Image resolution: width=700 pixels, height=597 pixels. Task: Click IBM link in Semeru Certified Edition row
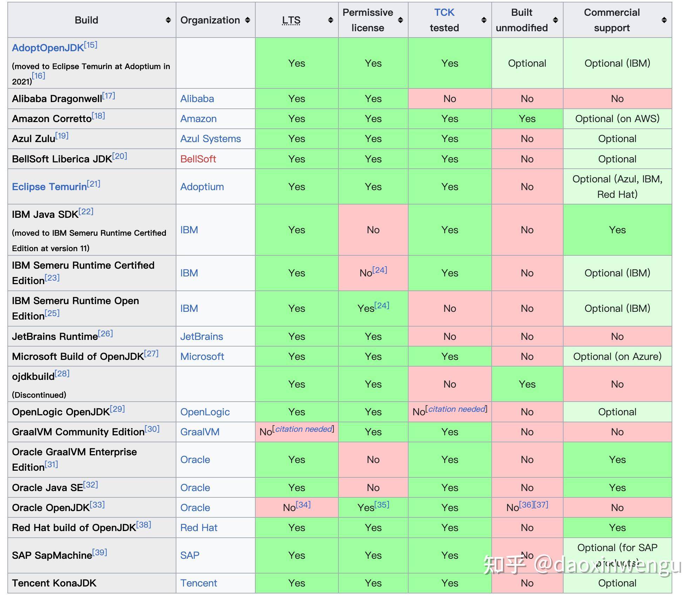189,273
